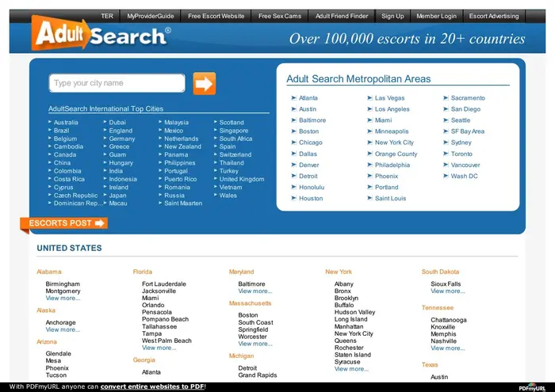Select Scotland in International Top Cities
The height and width of the screenshot is (392, 555).
[x=232, y=122]
